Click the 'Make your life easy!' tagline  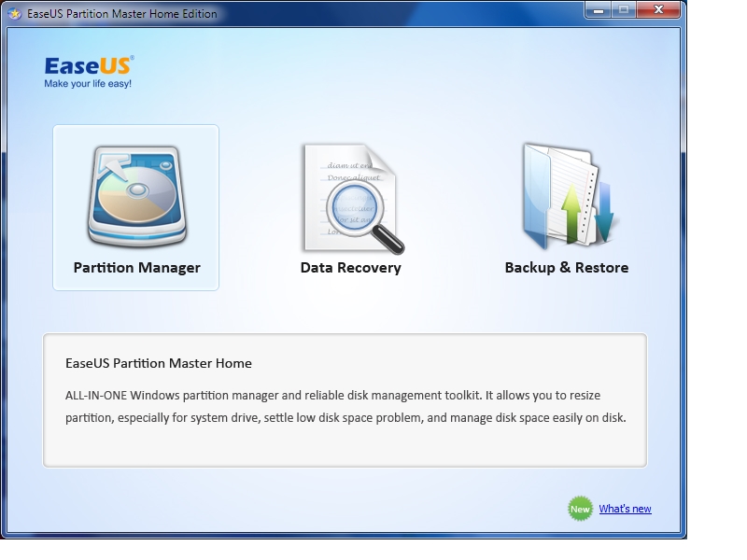point(88,84)
